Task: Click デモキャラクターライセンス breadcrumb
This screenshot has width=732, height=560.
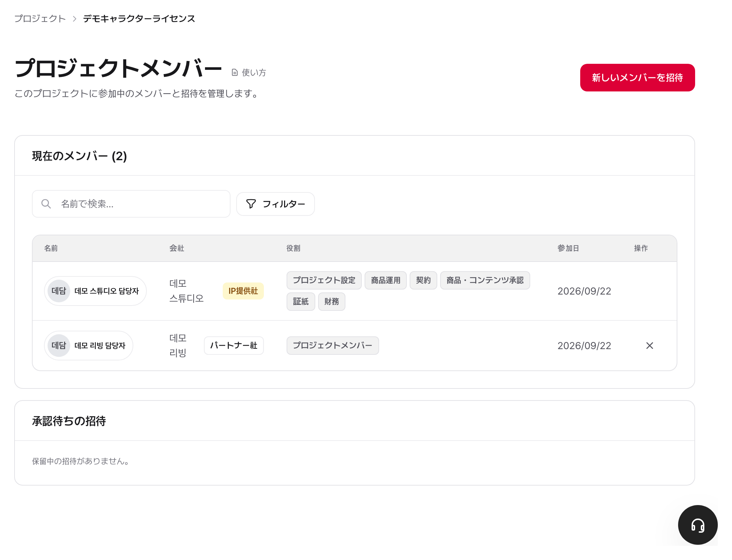Action: [x=139, y=18]
